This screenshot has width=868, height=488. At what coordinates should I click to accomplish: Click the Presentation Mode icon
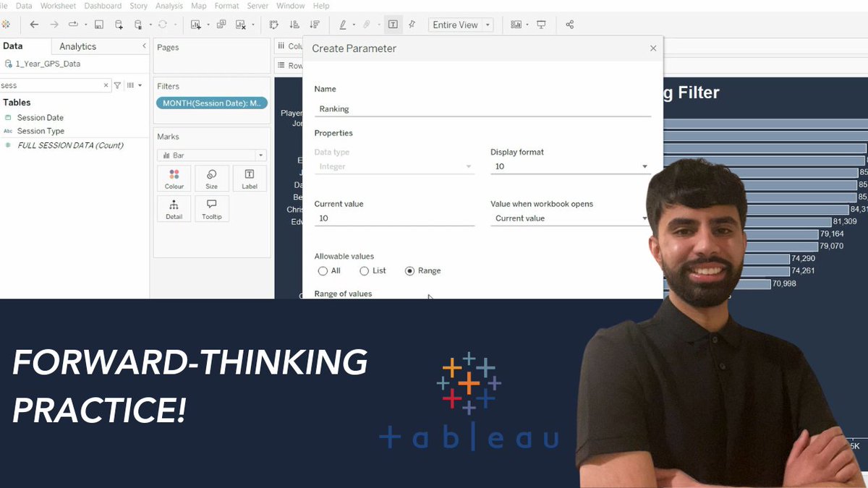click(x=541, y=25)
